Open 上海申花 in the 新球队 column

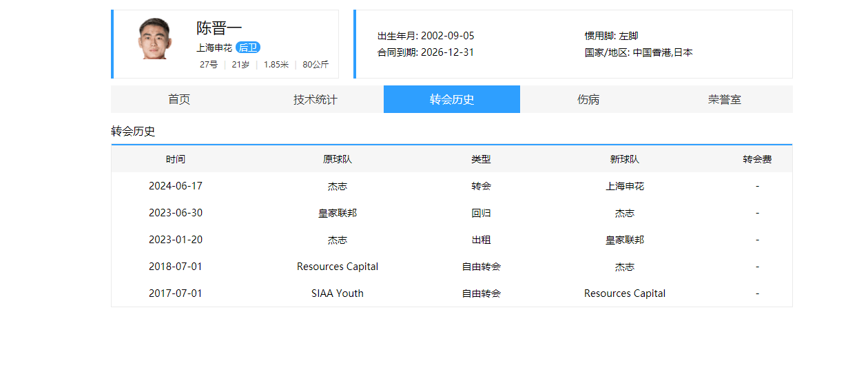coord(625,186)
